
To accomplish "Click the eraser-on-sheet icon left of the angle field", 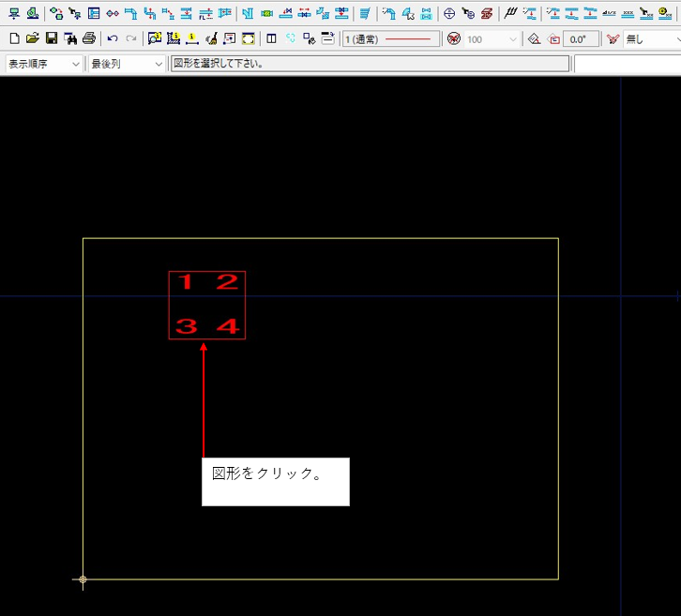I will (534, 39).
